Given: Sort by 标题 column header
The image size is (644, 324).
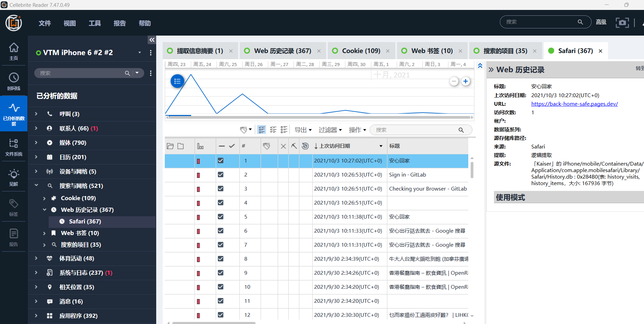Looking at the screenshot, I should [x=428, y=146].
